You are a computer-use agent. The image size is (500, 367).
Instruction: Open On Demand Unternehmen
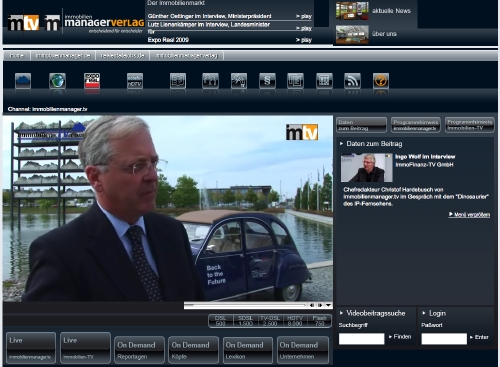point(302,350)
